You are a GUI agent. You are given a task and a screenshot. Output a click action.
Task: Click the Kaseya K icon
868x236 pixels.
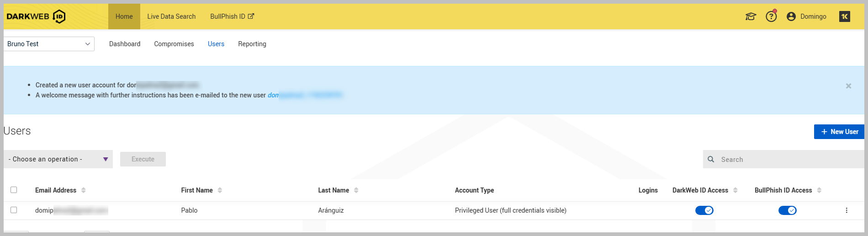click(x=845, y=16)
